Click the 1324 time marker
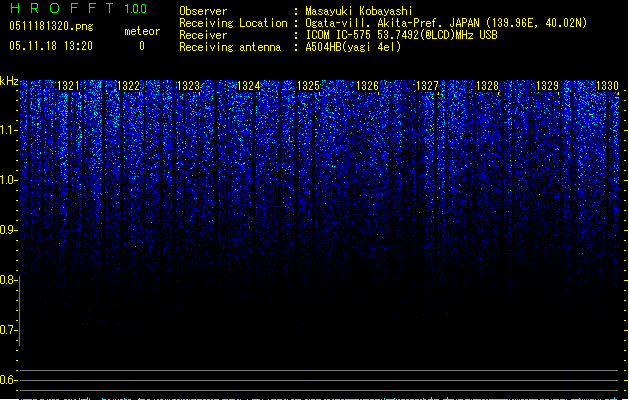Screen dimensions: 629x400 pyautogui.click(x=248, y=86)
